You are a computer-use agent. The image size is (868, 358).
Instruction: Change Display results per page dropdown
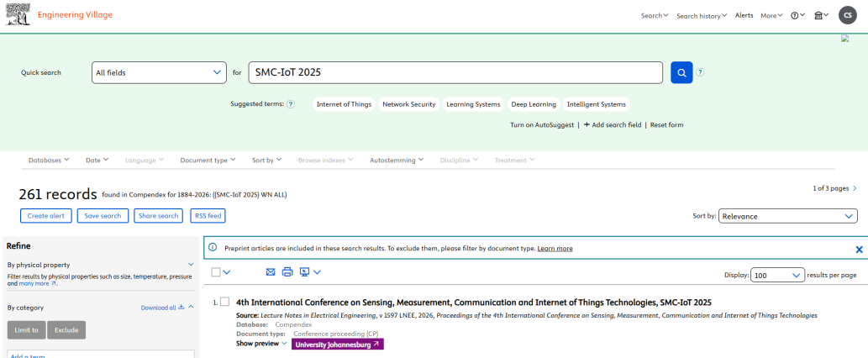point(777,275)
